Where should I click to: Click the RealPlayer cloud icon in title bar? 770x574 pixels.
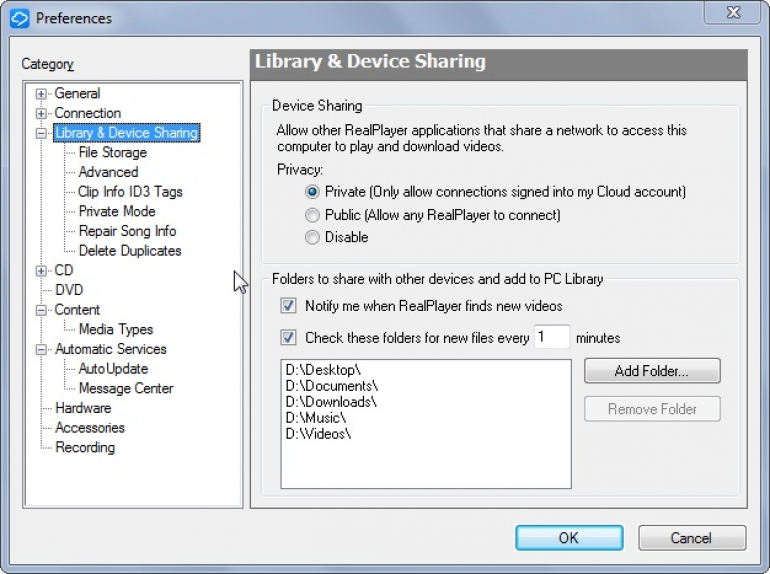[20, 19]
